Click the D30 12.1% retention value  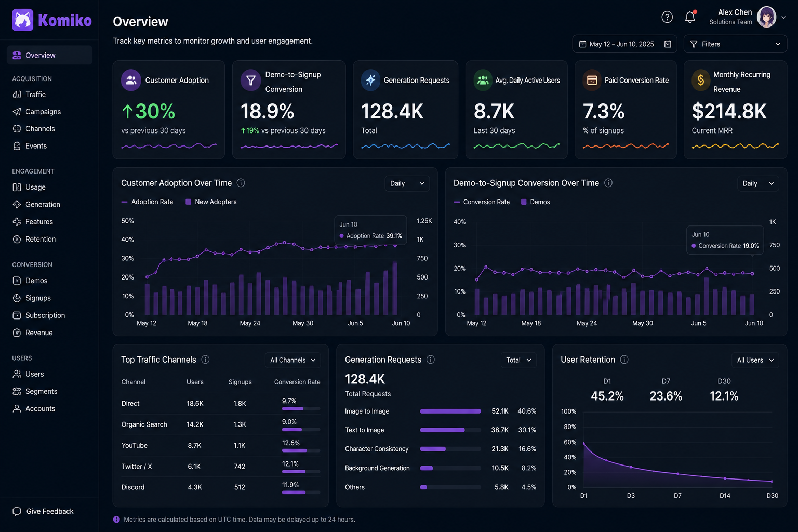coord(724,396)
